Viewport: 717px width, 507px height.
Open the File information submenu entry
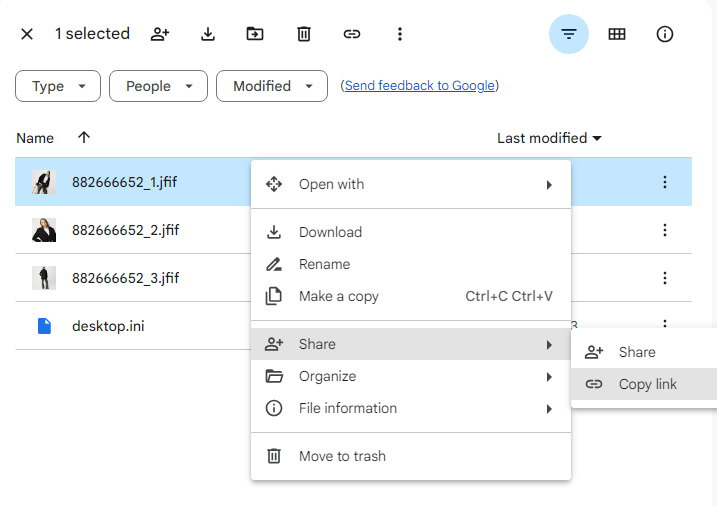[x=411, y=408]
